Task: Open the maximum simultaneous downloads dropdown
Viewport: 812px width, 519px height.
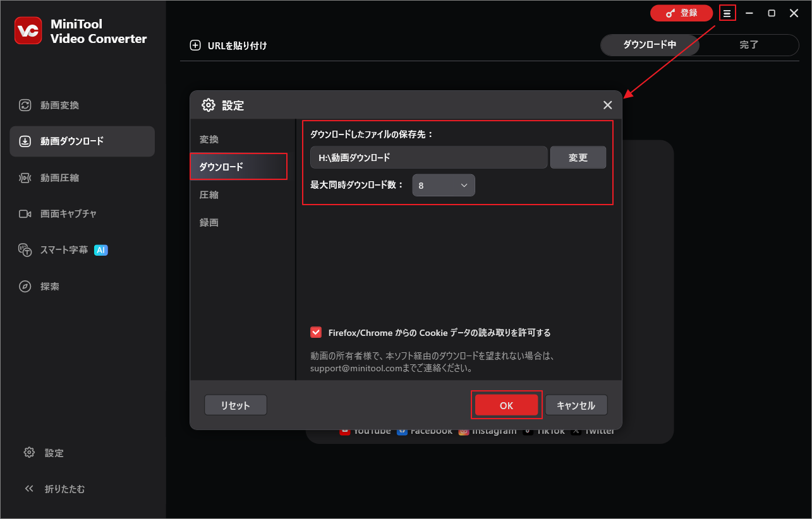Action: click(444, 185)
